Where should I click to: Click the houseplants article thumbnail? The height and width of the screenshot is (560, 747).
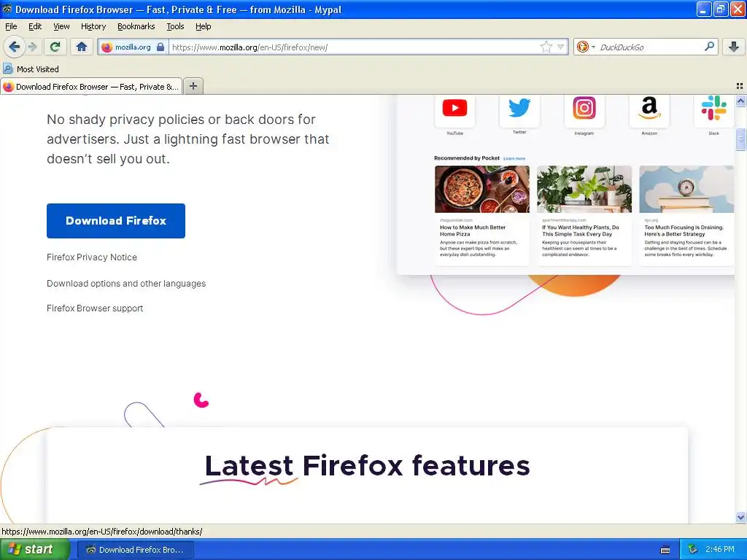[584, 189]
